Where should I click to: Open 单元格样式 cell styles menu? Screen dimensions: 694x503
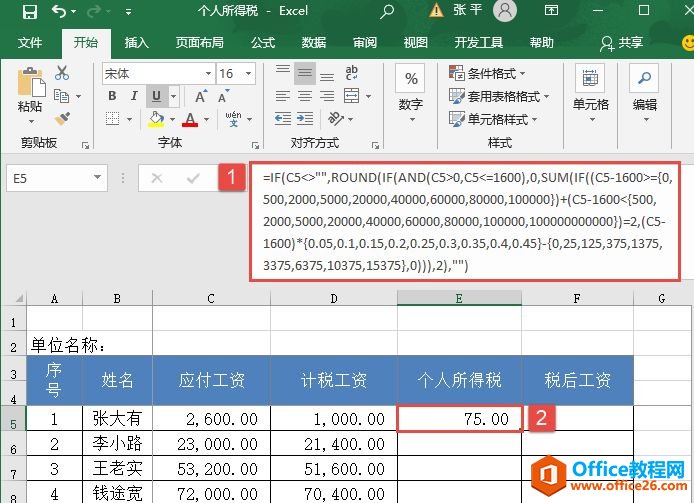pos(493,119)
